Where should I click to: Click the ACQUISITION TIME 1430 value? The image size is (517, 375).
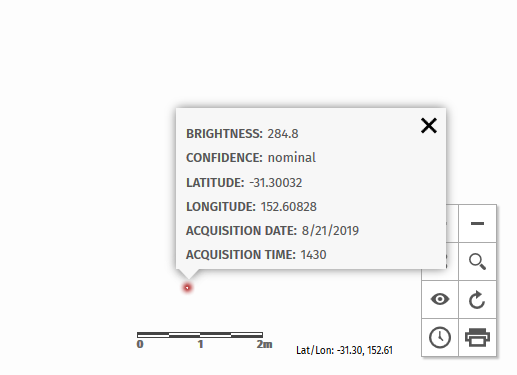(x=313, y=255)
